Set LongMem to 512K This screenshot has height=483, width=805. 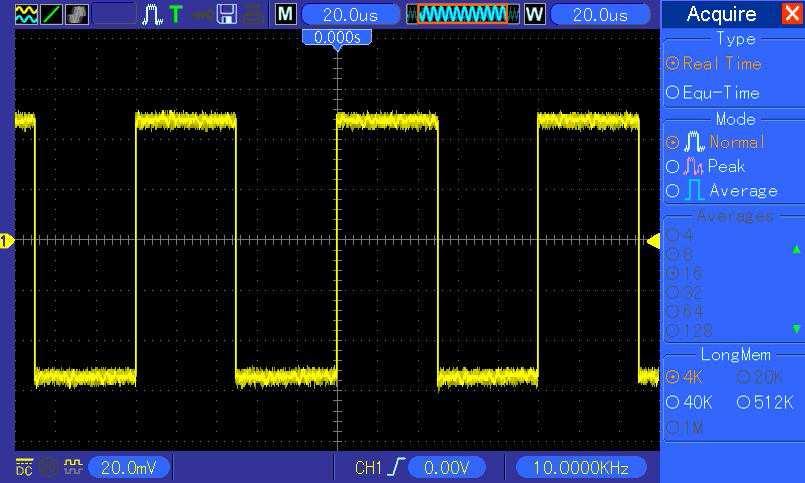pos(765,402)
